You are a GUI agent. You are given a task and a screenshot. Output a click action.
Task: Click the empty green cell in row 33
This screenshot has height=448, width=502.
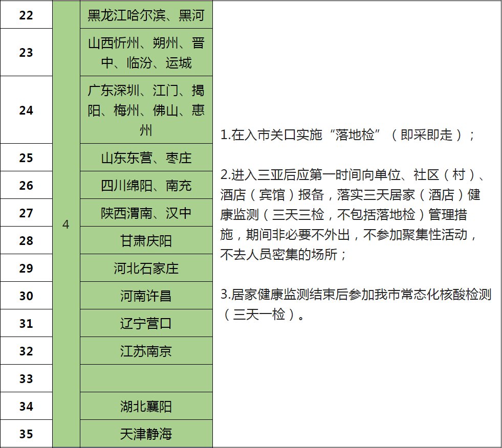(146, 378)
